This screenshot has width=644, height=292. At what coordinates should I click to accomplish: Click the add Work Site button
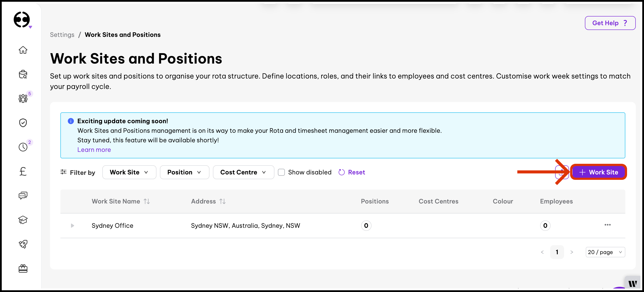coord(599,172)
